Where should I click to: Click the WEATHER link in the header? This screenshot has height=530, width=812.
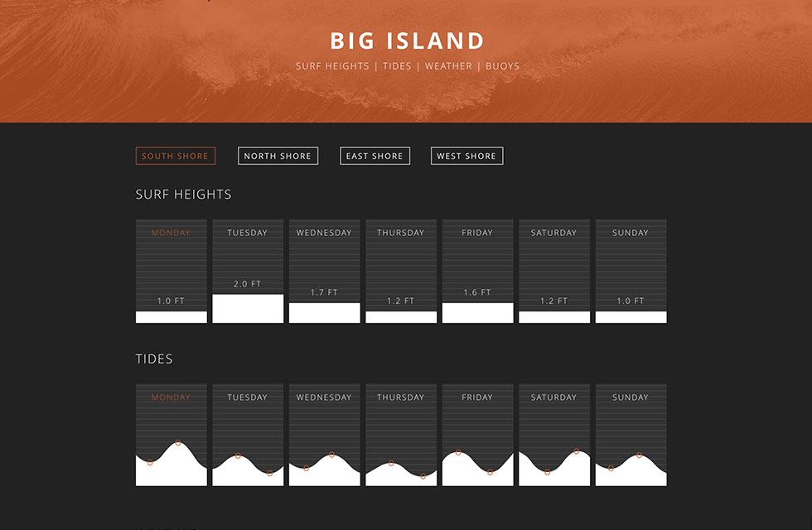448,66
